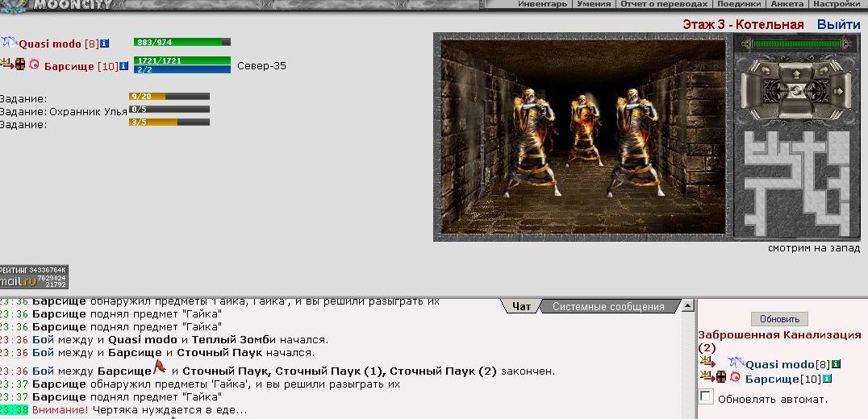
Task: Click Барсище name in the party list
Action: click(x=69, y=66)
